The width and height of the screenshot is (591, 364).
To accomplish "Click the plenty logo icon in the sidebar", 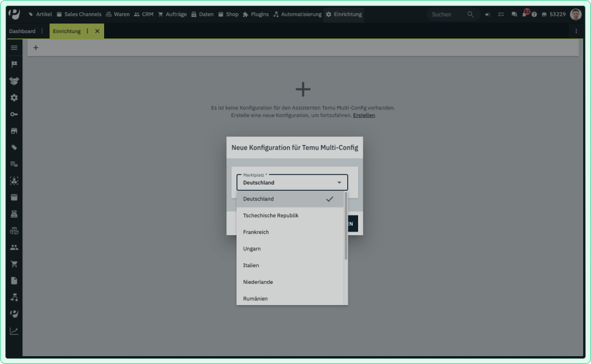I will pyautogui.click(x=14, y=314).
